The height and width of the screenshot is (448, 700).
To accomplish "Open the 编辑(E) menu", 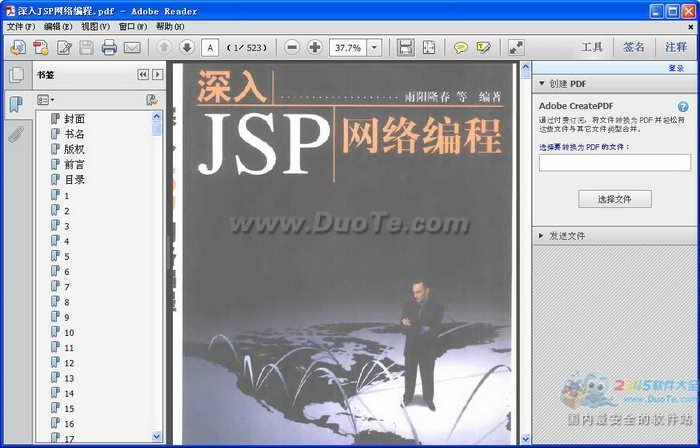I will [x=58, y=27].
